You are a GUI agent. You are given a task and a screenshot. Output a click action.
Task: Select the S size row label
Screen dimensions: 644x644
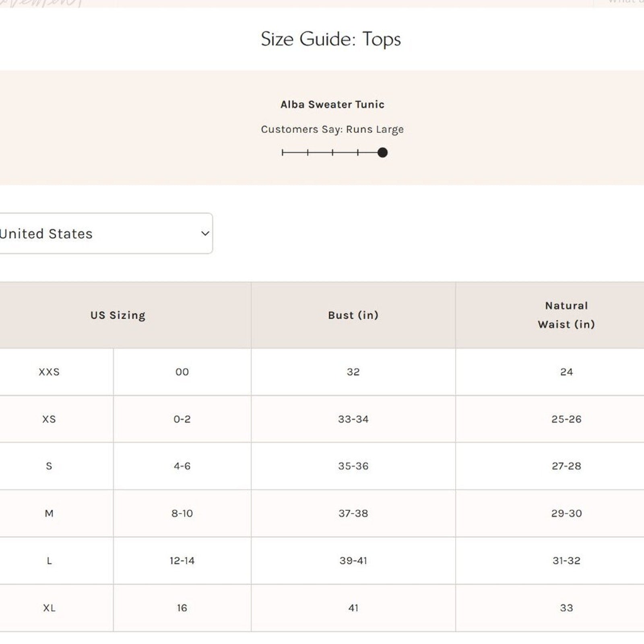pyautogui.click(x=49, y=466)
